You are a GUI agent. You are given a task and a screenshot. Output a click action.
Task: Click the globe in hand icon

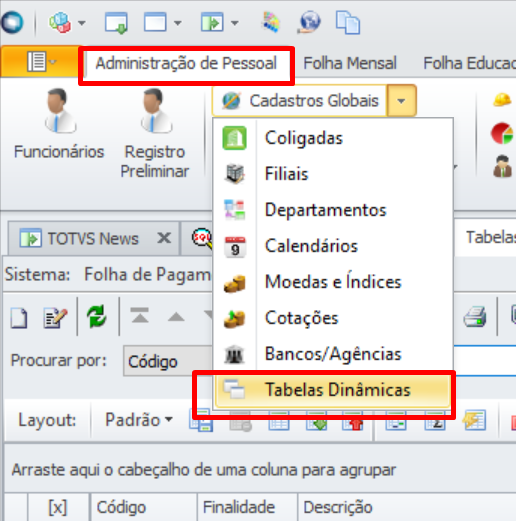(x=309, y=22)
